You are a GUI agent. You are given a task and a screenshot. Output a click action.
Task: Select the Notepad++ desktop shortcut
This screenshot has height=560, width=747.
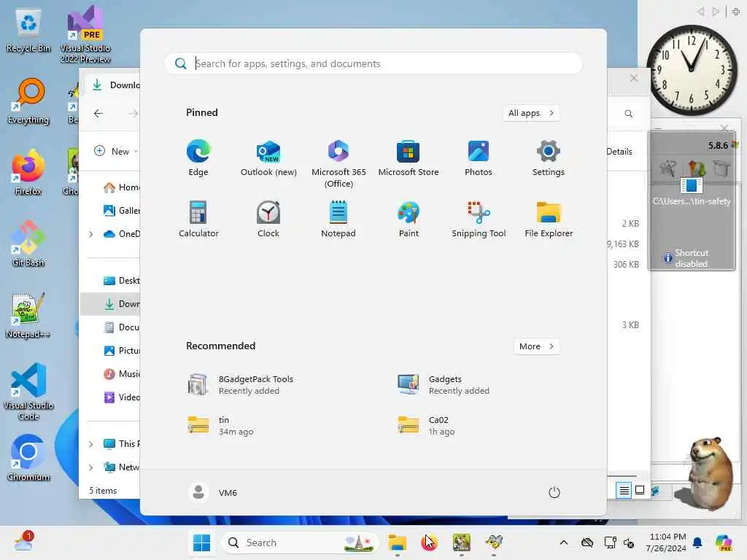pyautogui.click(x=28, y=315)
